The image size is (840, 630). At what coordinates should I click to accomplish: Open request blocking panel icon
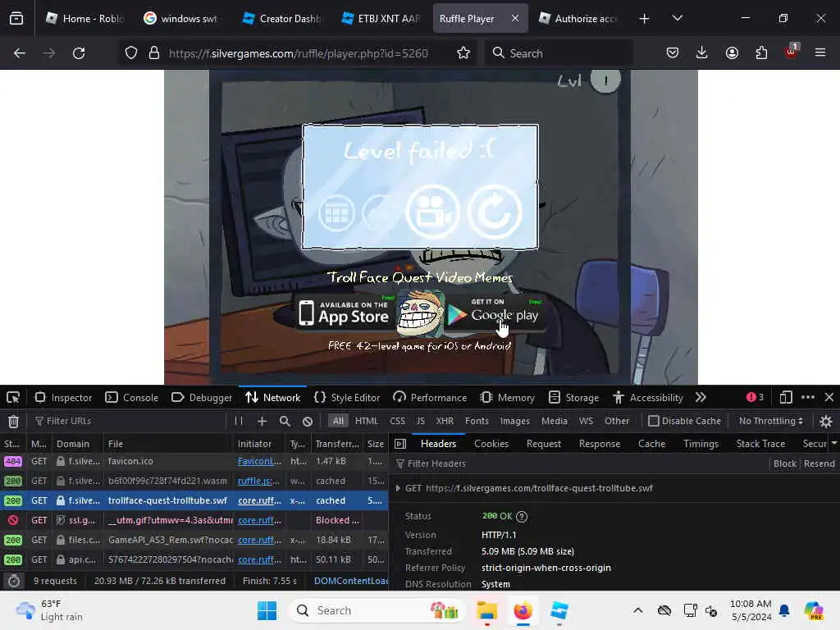click(x=308, y=421)
